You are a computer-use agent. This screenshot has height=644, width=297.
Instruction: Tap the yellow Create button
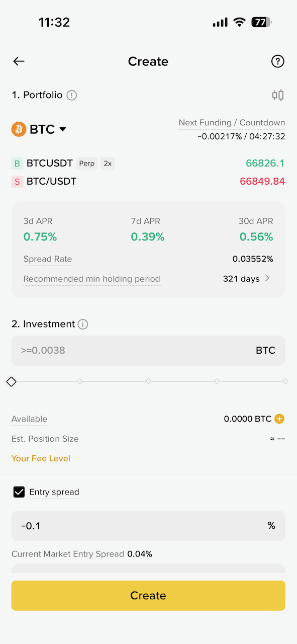point(148,596)
